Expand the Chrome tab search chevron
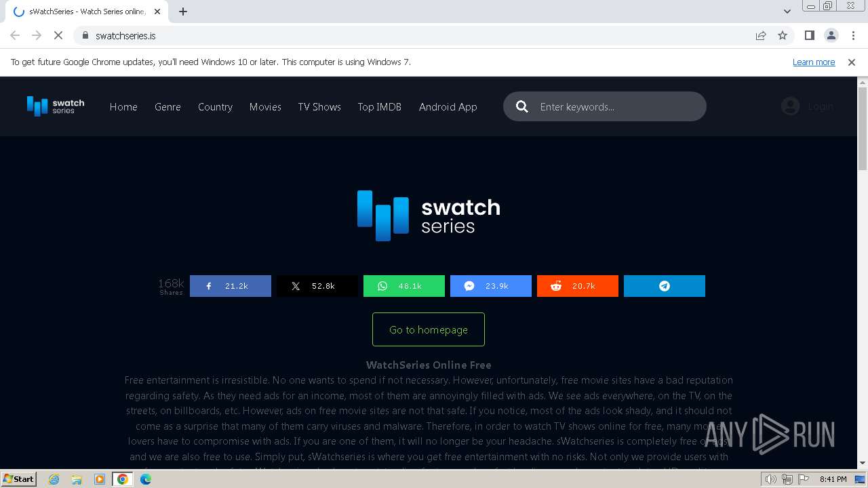Image resolution: width=868 pixels, height=488 pixels. pos(787,12)
